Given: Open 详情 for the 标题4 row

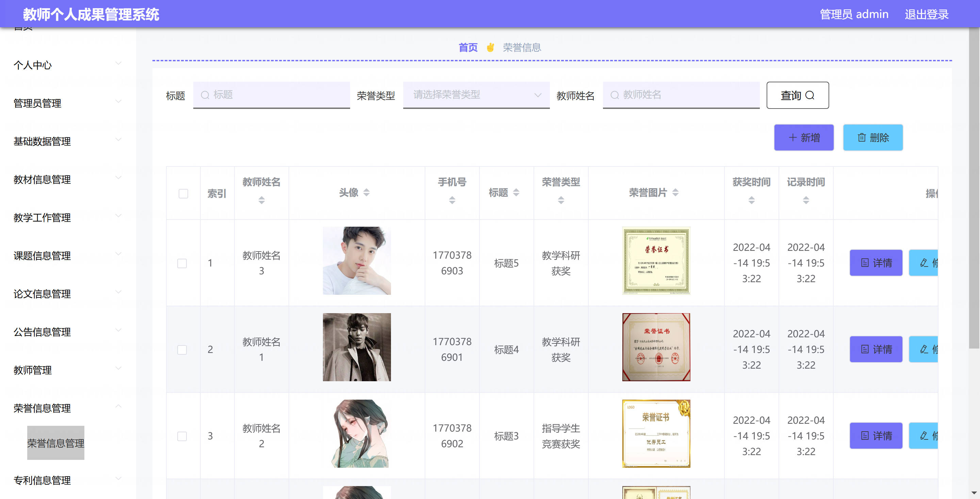Looking at the screenshot, I should [x=876, y=350].
